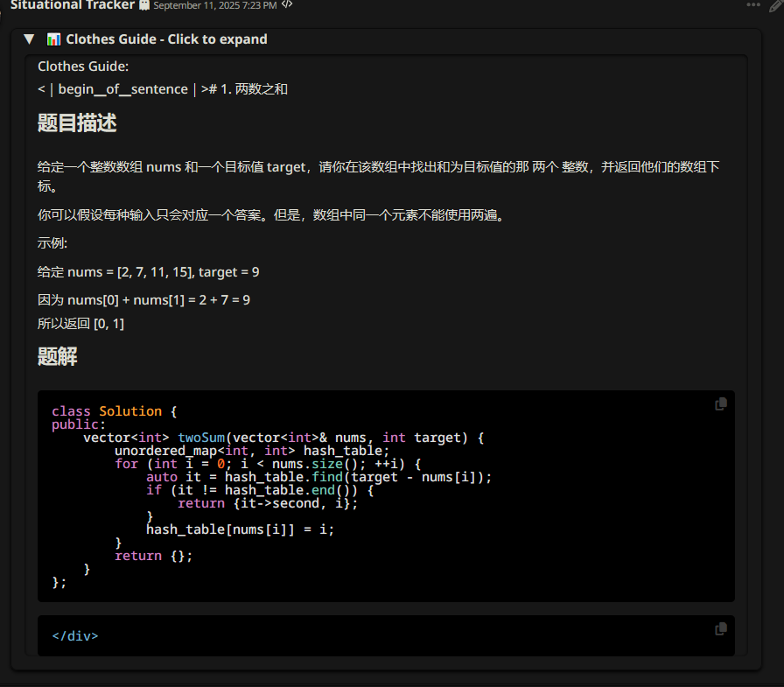Click the book icon beside Situational Tracker
Viewport: 784px width, 687px height.
pyautogui.click(x=144, y=5)
